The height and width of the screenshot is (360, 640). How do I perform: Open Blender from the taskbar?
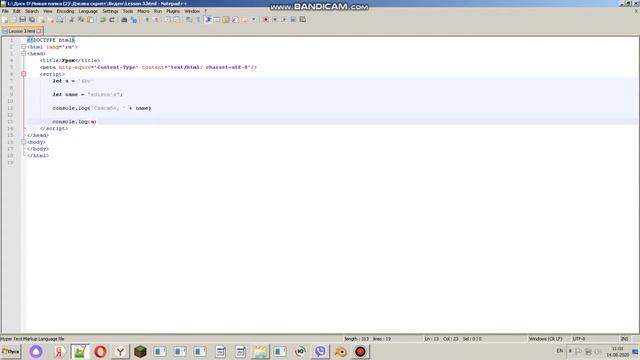click(x=340, y=351)
